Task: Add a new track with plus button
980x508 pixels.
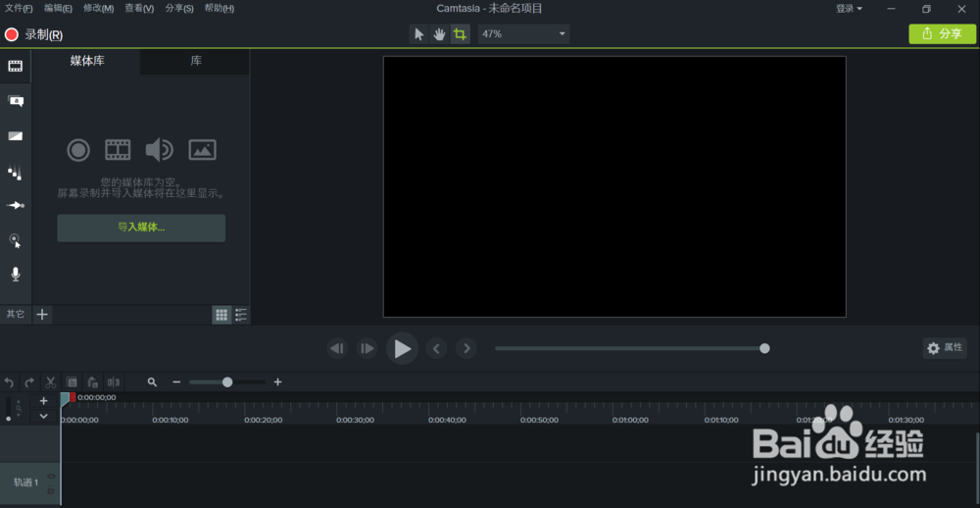Action: (43, 401)
